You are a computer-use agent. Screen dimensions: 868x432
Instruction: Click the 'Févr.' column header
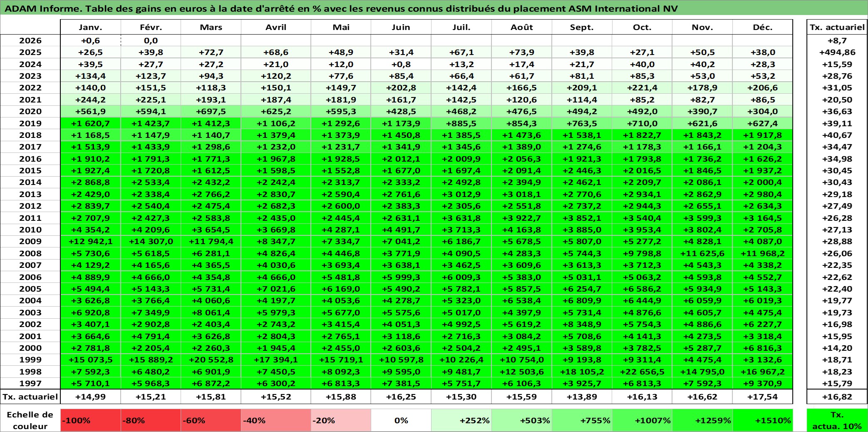pyautogui.click(x=151, y=27)
